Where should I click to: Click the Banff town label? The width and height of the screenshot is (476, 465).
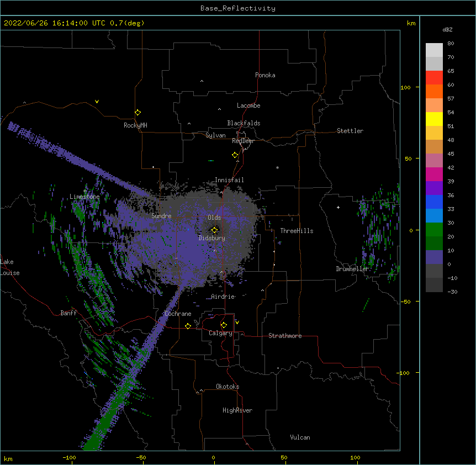(68, 313)
